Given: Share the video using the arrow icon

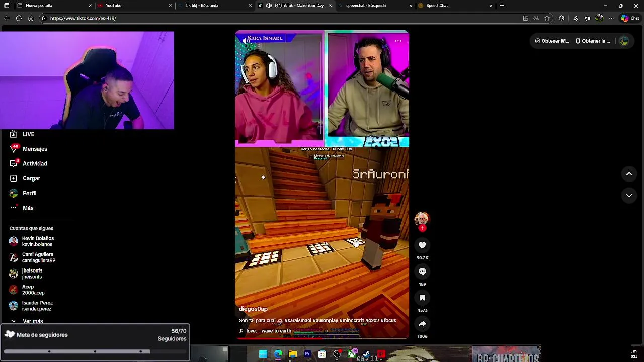Looking at the screenshot, I should pyautogui.click(x=422, y=324).
